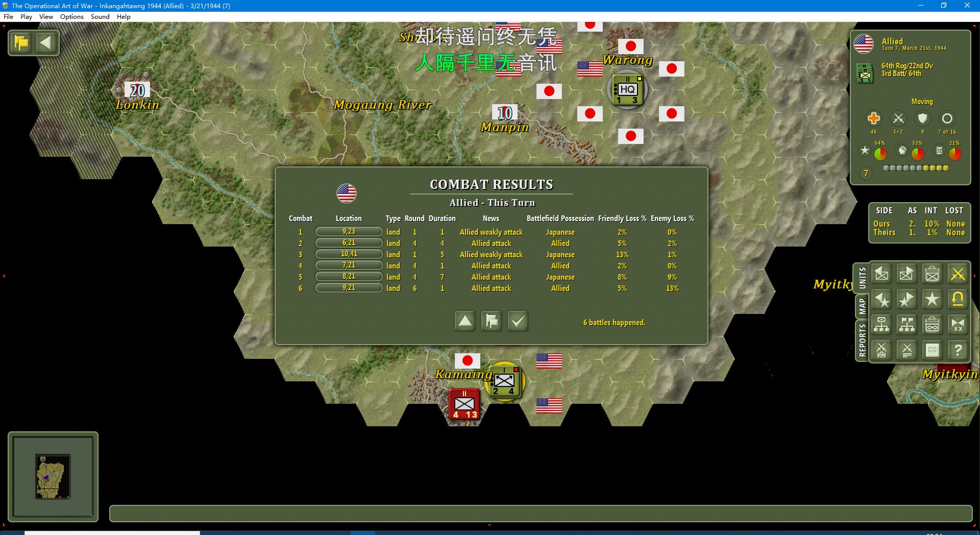
Task: Jump to combat location 9,23
Action: click(349, 232)
